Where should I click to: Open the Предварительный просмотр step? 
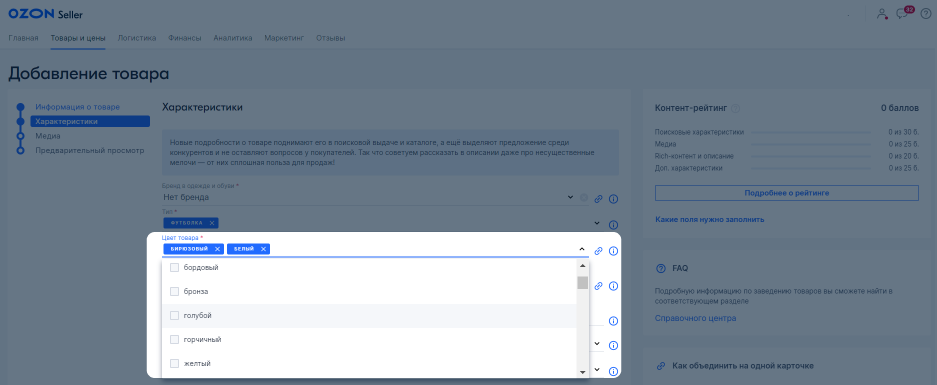pos(90,150)
